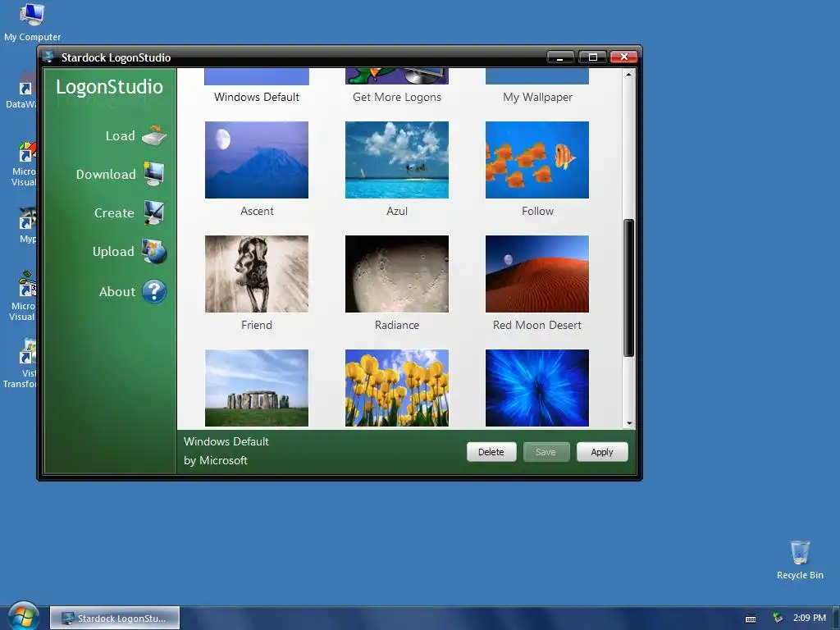
Task: Click the scrollbar up arrow
Action: (628, 75)
